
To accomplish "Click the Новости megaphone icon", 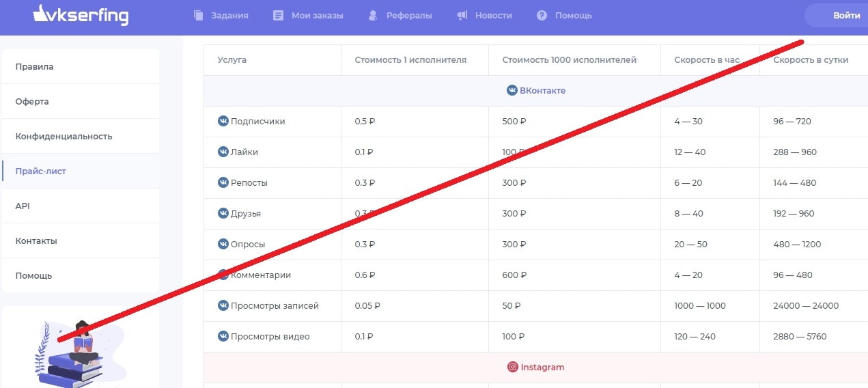I will coord(462,15).
